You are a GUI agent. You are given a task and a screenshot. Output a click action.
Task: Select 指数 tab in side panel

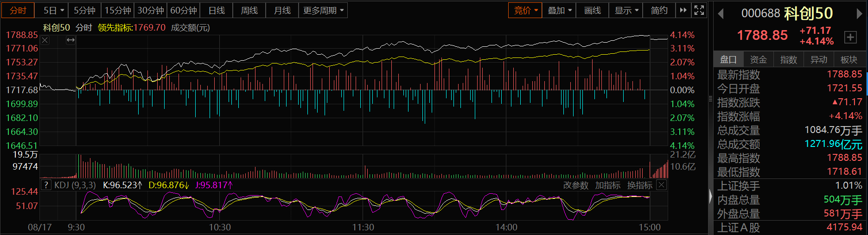(789, 59)
